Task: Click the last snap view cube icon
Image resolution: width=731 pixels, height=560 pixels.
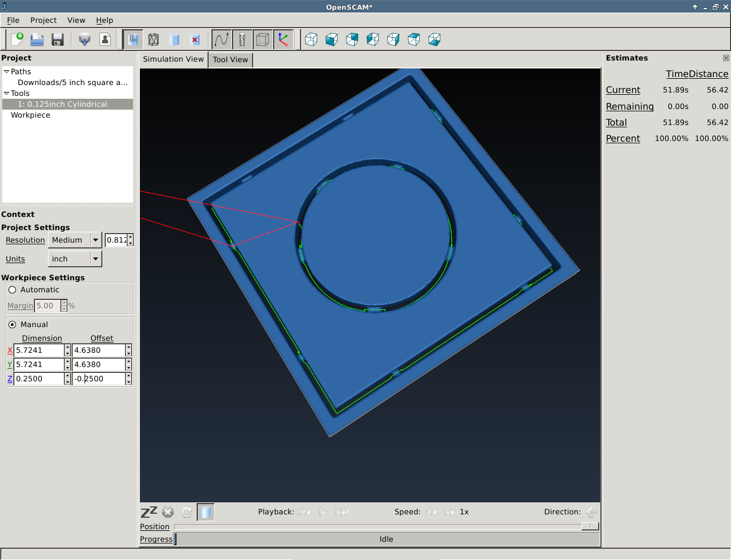Action: coord(435,39)
